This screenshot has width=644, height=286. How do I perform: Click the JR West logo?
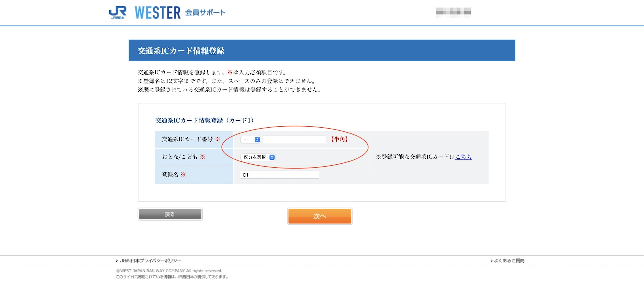[118, 13]
